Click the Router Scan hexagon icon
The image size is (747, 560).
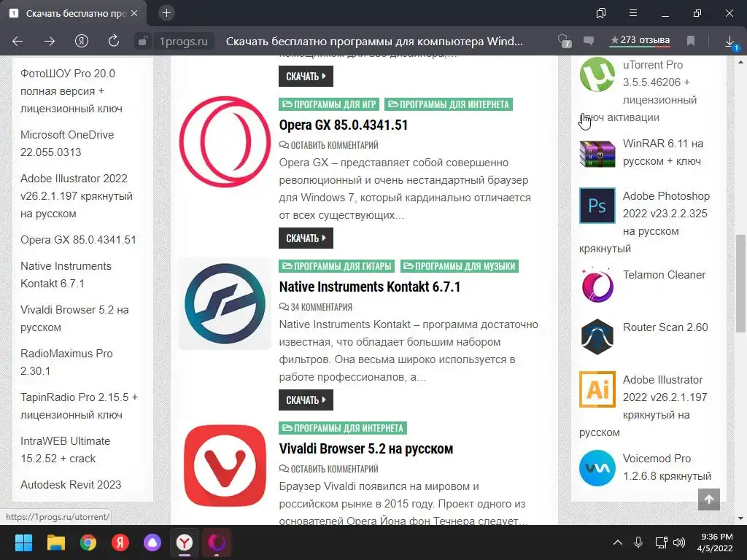point(597,337)
